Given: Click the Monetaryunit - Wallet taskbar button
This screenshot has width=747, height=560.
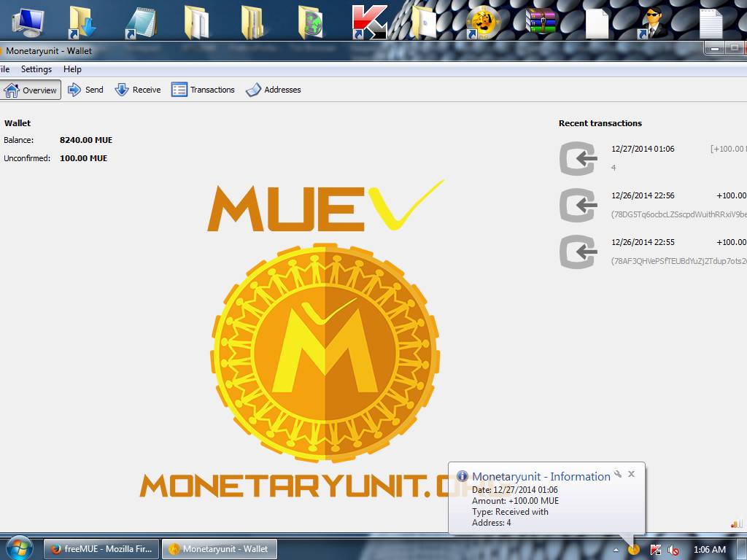Looking at the screenshot, I should [219, 548].
